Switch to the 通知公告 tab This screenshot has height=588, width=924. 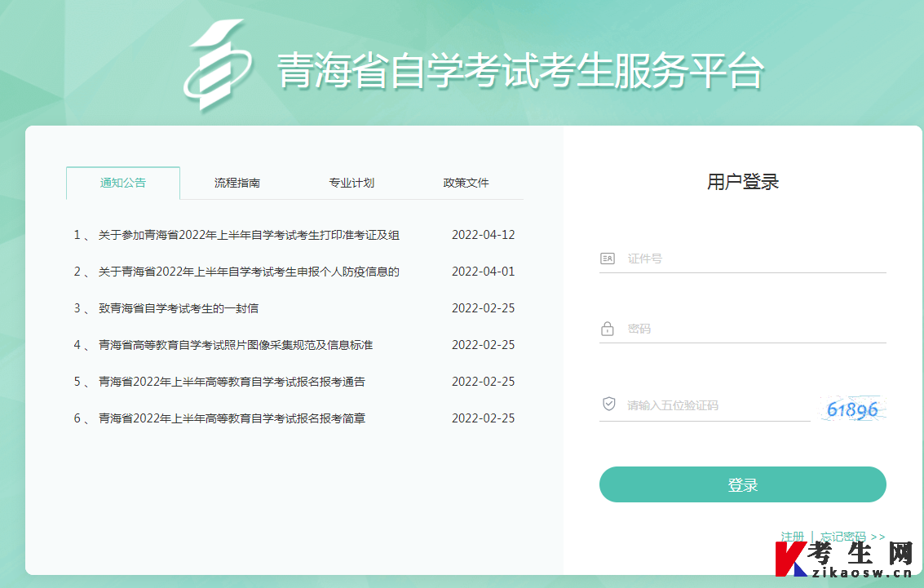123,183
